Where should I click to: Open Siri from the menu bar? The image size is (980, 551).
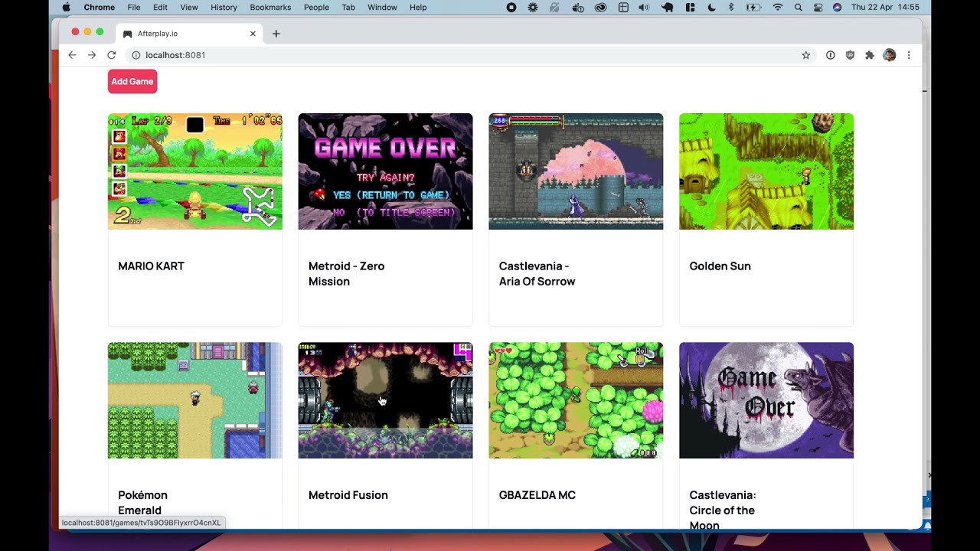tap(837, 7)
